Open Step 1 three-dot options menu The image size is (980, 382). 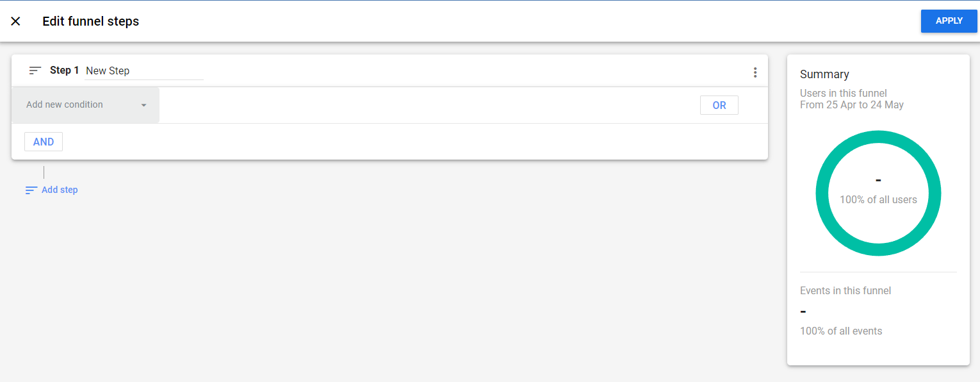pyautogui.click(x=755, y=72)
